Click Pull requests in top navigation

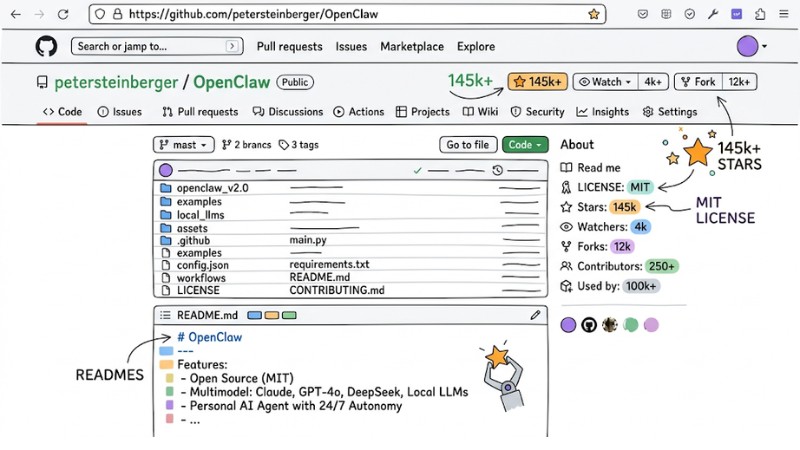coord(289,46)
